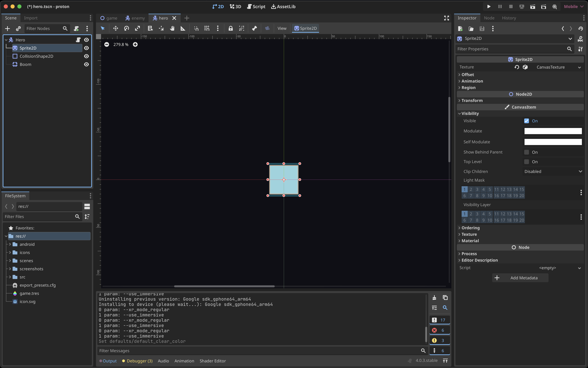Select the Scale Mode tool
This screenshot has height=368, width=588.
click(137, 28)
